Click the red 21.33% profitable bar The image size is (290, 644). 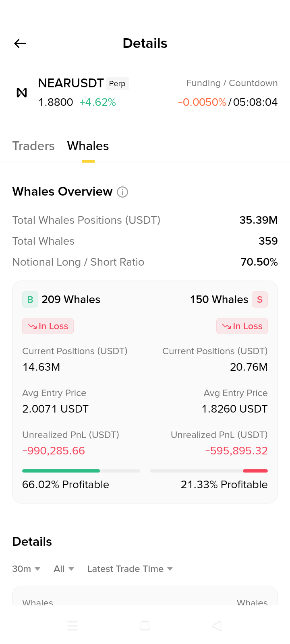click(x=255, y=471)
